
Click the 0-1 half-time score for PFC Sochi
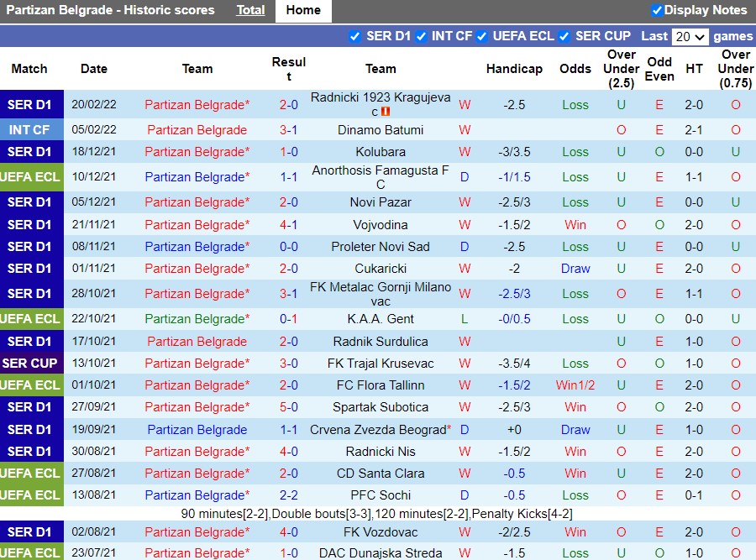point(694,495)
